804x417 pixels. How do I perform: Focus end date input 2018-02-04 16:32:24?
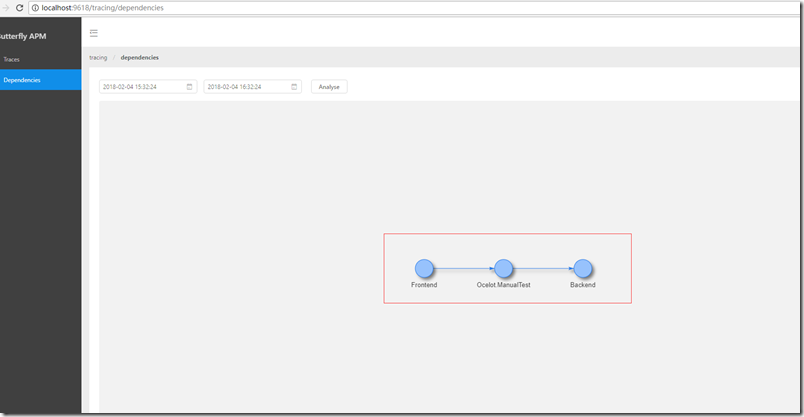253,87
